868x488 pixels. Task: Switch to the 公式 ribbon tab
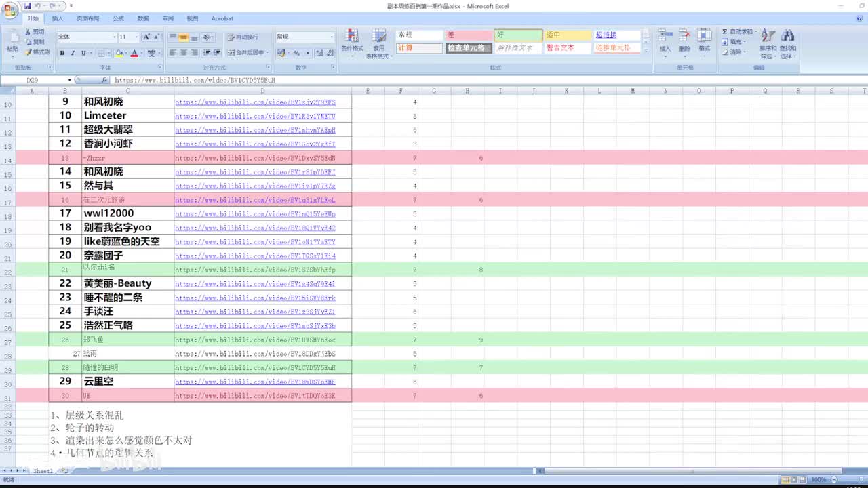118,18
